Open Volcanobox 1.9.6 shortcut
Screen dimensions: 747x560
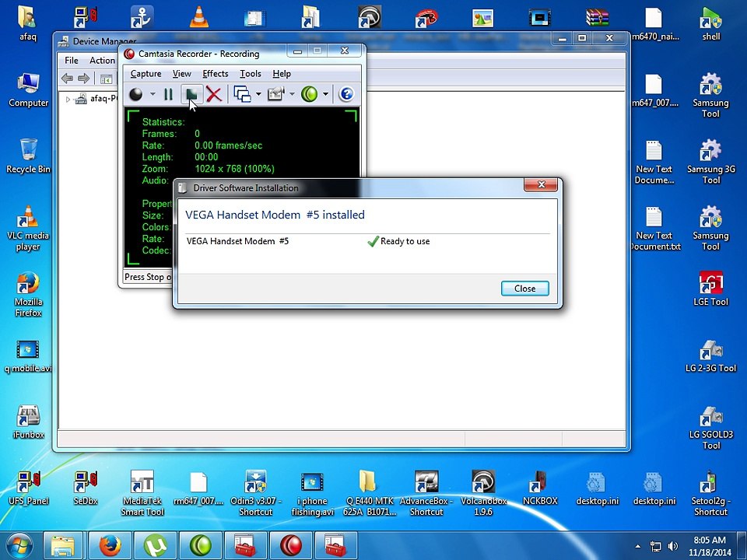[483, 493]
